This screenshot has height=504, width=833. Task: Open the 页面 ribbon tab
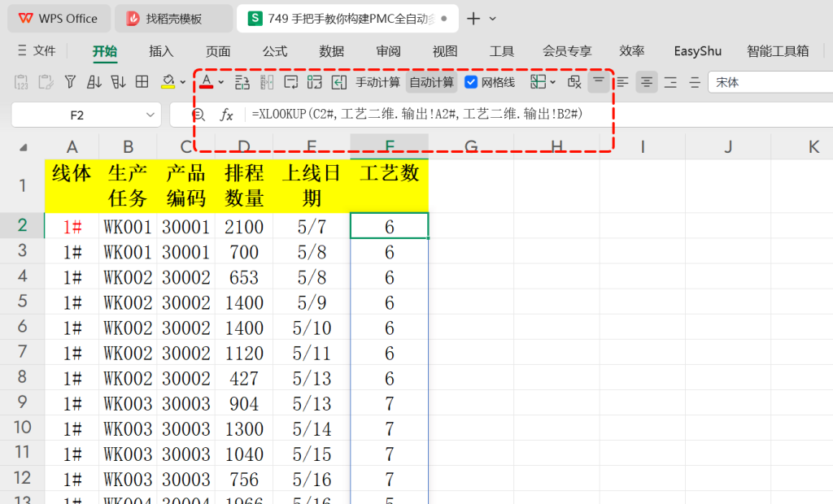pyautogui.click(x=218, y=51)
